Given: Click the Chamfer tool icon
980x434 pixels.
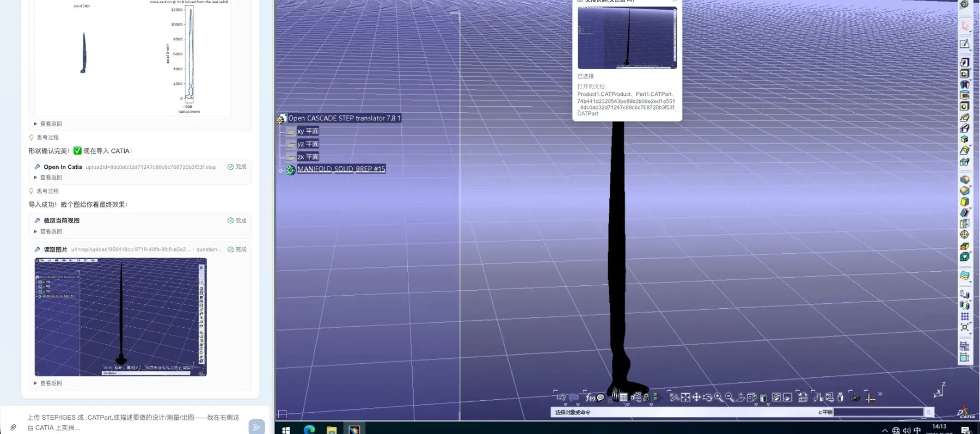Looking at the screenshot, I should pyautogui.click(x=964, y=191).
